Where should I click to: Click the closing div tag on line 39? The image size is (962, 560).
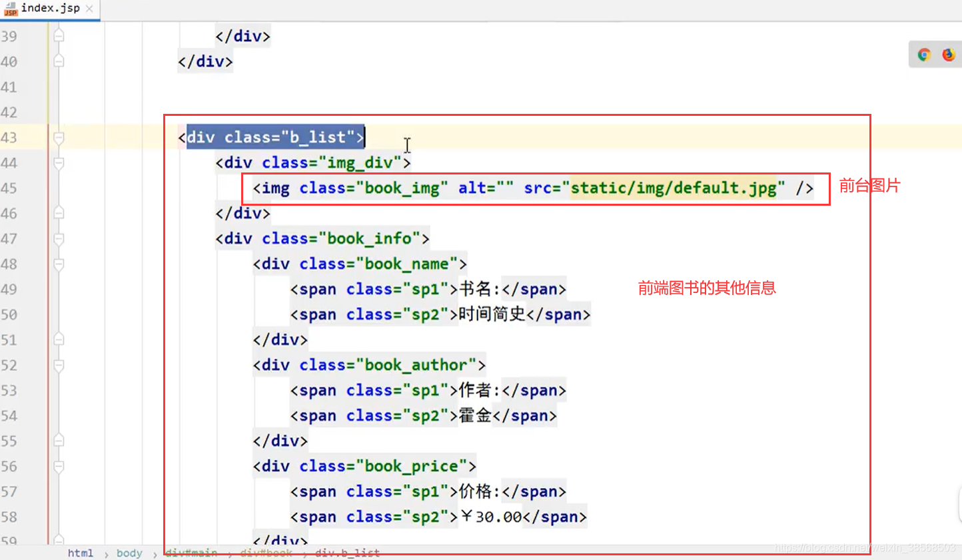(x=242, y=36)
